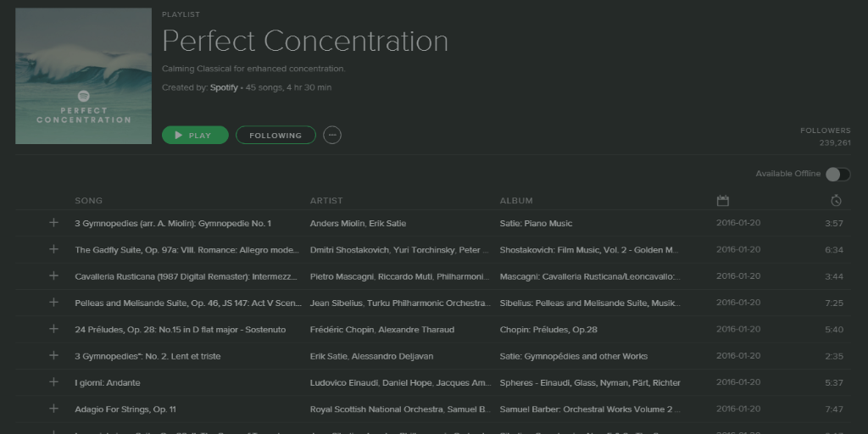
Task: Select The Gadfly Suite, Op. 97a song title
Action: pos(187,250)
